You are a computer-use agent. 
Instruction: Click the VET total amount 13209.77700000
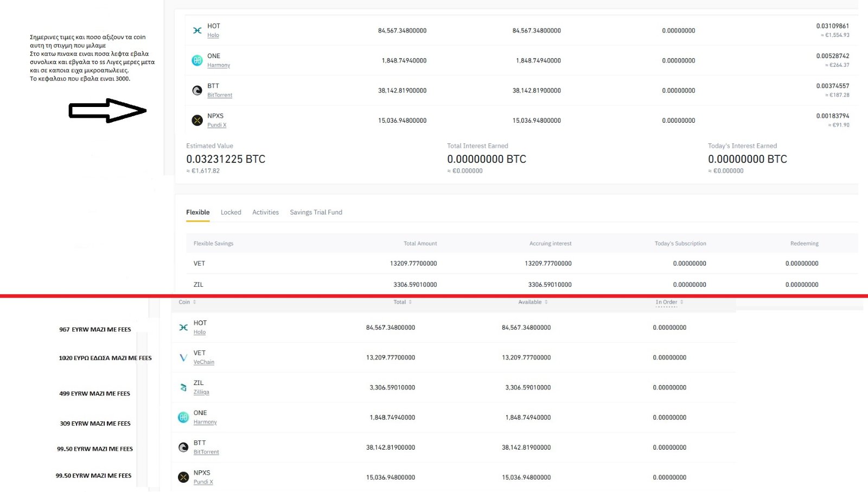tap(413, 263)
